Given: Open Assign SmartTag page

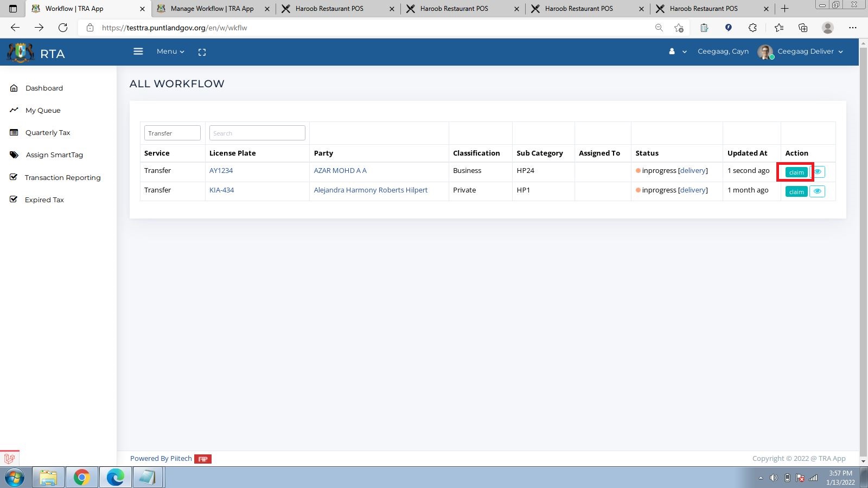Looking at the screenshot, I should coord(54,155).
